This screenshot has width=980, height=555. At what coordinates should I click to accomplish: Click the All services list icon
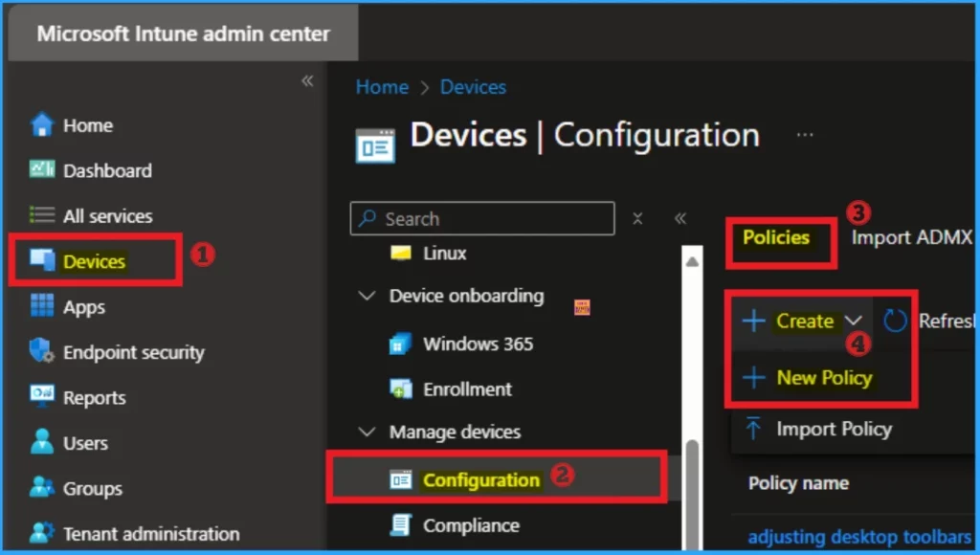pos(42,215)
